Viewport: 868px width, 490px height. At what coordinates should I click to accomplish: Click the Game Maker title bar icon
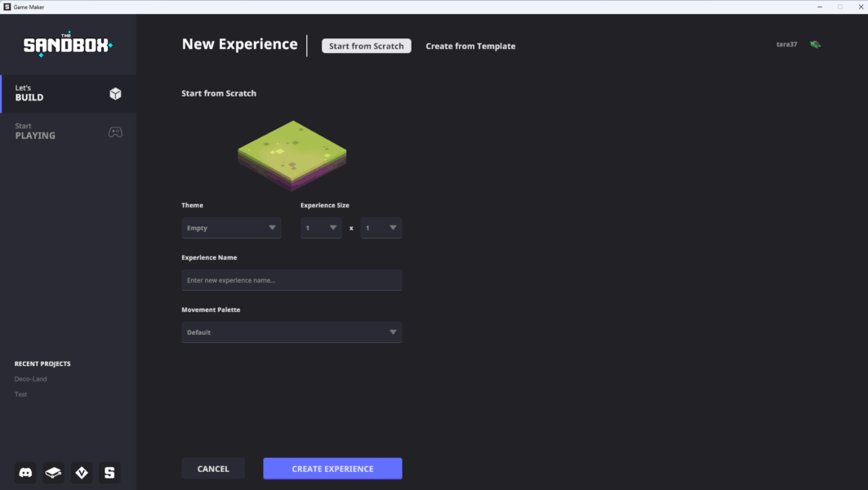[x=7, y=7]
